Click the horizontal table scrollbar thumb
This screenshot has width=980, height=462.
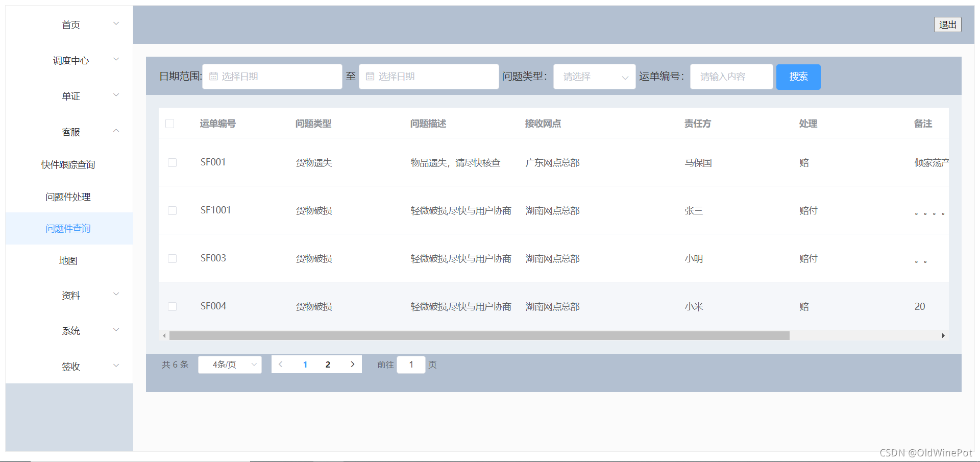[479, 335]
